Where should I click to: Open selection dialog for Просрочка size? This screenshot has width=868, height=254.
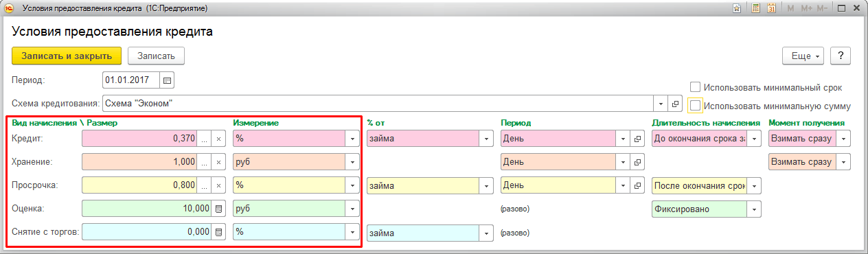coord(204,185)
